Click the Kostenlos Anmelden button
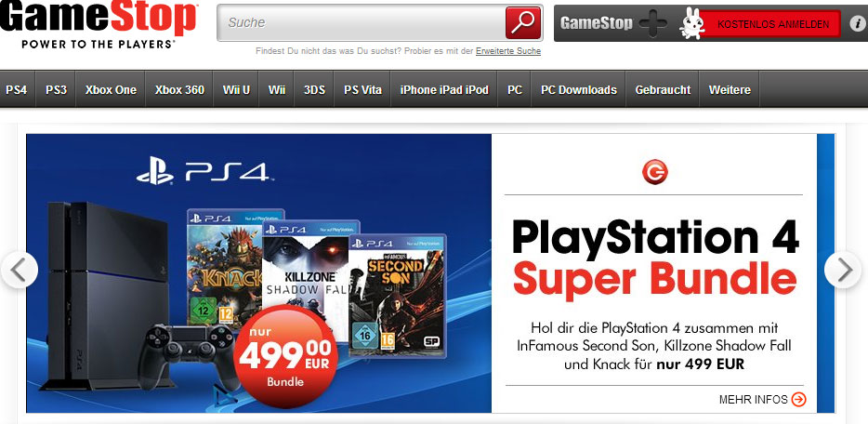Screen dimensions: 868x424 [773, 24]
